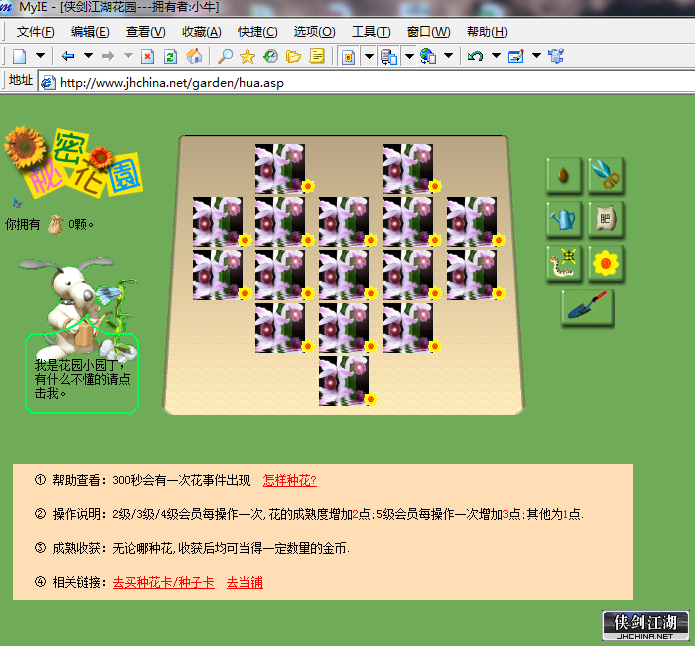Open the 窗口(W) menu

pyautogui.click(x=428, y=32)
